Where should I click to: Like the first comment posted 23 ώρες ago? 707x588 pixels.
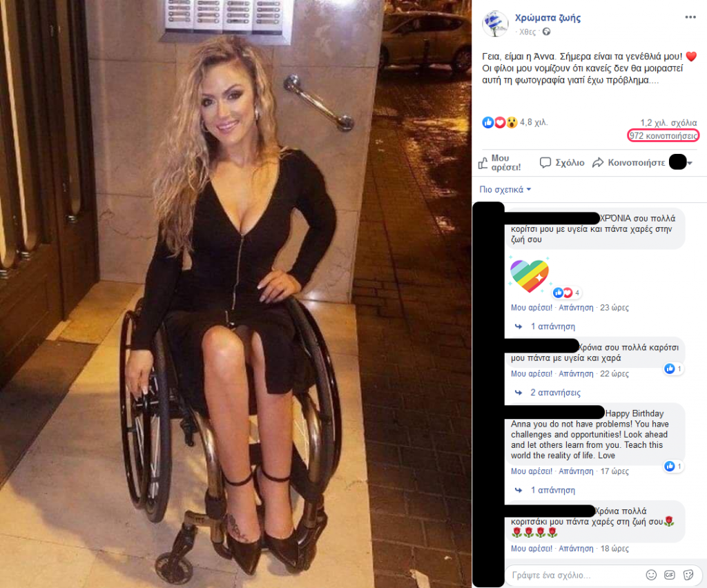pos(531,307)
